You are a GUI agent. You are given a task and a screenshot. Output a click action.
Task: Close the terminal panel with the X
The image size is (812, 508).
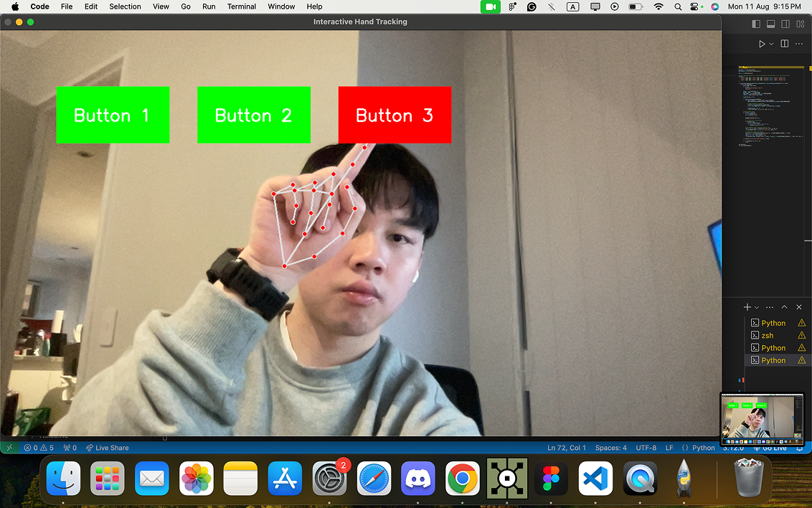pyautogui.click(x=799, y=307)
